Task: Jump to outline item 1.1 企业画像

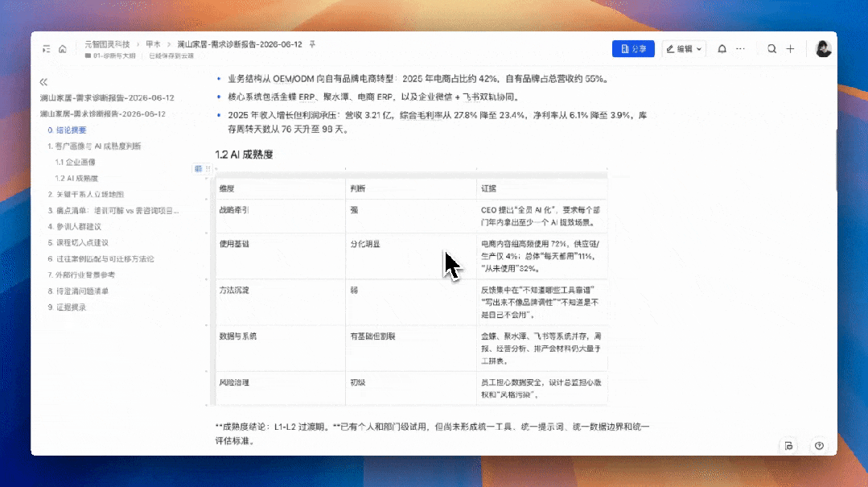Action: point(76,163)
